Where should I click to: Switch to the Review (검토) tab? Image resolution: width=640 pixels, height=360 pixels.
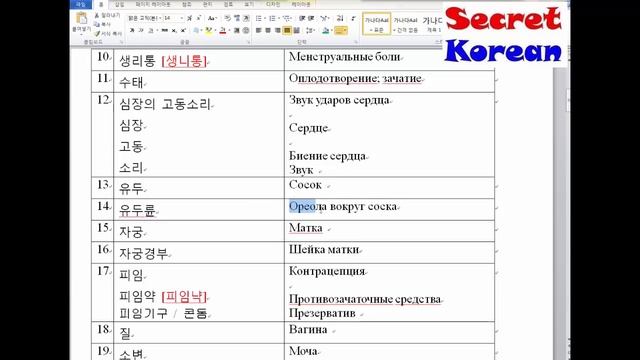coord(228,4)
